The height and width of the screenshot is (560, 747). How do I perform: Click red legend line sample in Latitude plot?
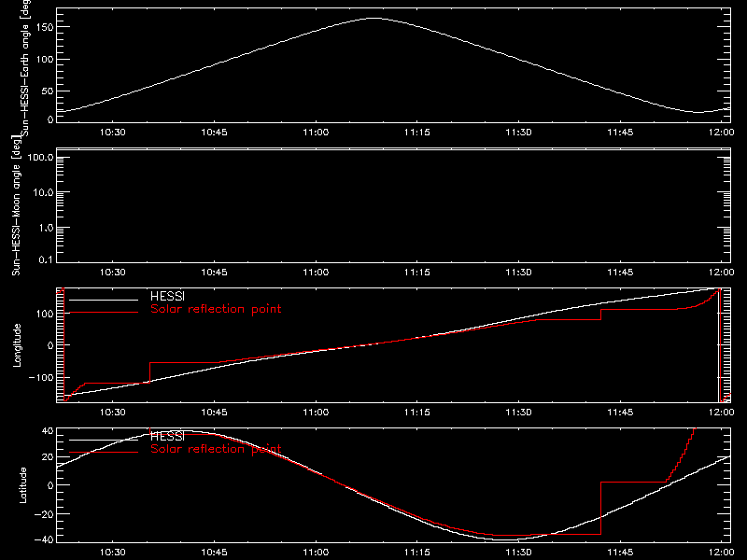coord(104,453)
